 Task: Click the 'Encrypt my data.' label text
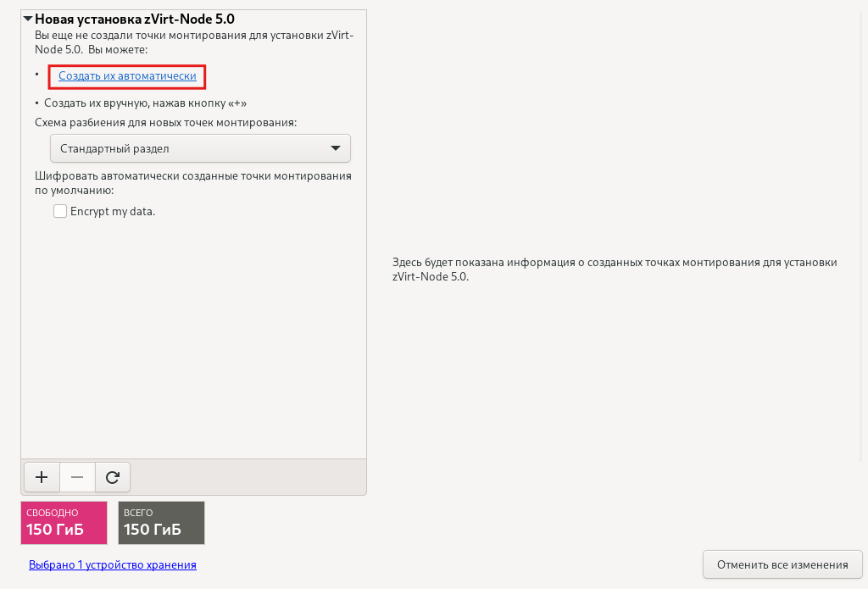(113, 212)
